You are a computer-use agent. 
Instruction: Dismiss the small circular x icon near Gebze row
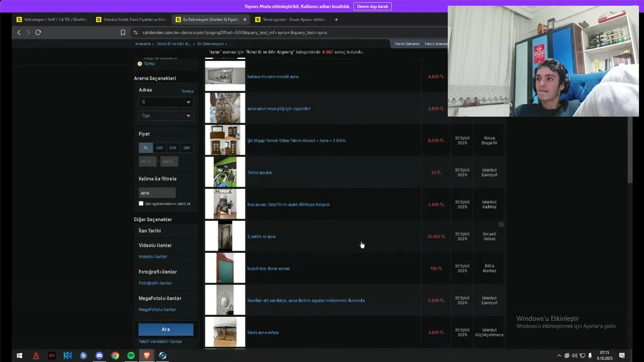[501, 224]
